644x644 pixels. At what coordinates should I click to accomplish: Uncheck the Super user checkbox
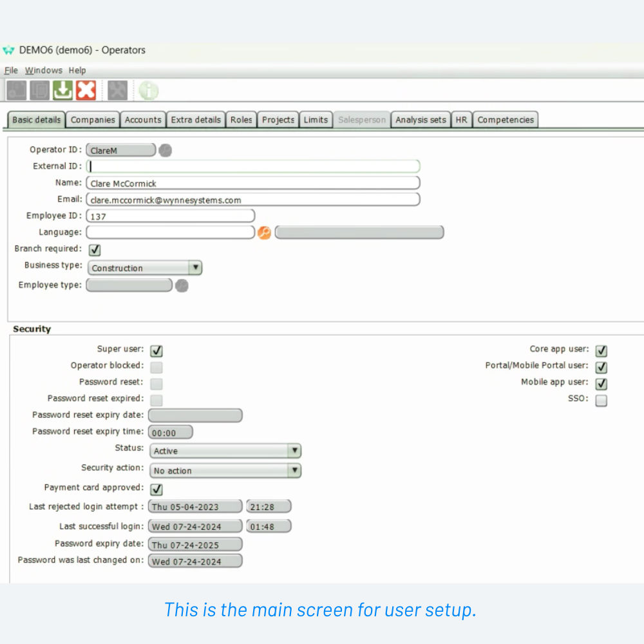point(156,351)
